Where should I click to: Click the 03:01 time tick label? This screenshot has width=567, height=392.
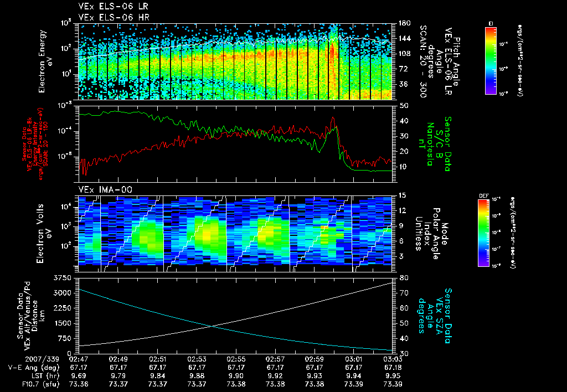[353, 359]
